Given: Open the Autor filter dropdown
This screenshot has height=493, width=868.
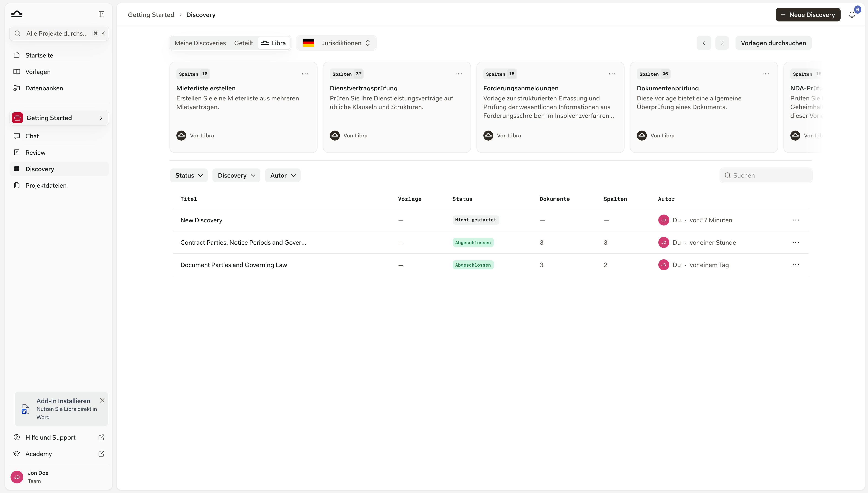Looking at the screenshot, I should pyautogui.click(x=283, y=175).
